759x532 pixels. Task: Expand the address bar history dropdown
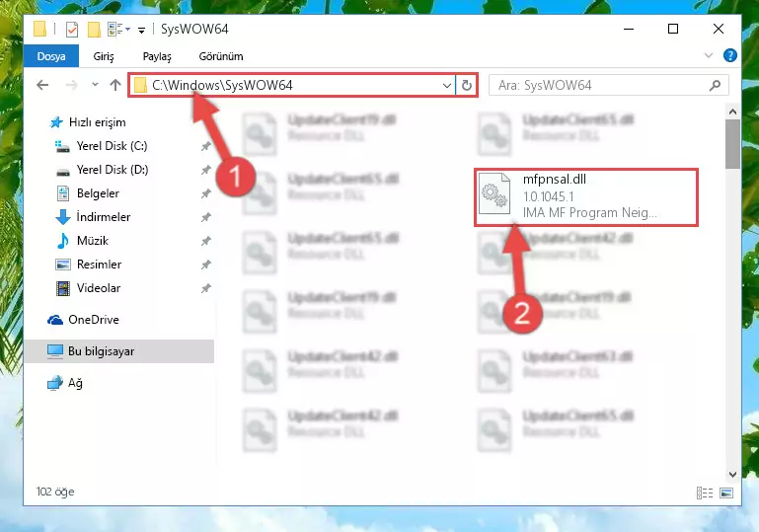click(x=447, y=86)
